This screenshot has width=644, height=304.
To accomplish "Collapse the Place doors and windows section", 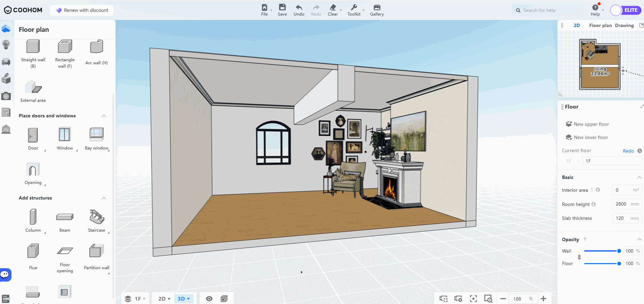I will [x=104, y=116].
